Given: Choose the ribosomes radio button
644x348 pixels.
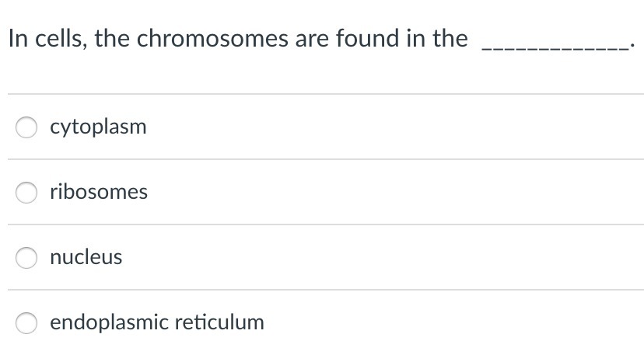Looking at the screenshot, I should [27, 193].
